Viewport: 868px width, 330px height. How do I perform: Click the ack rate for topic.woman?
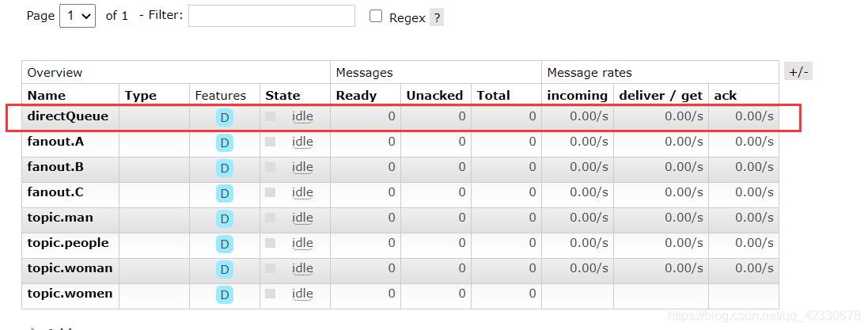[x=754, y=268]
